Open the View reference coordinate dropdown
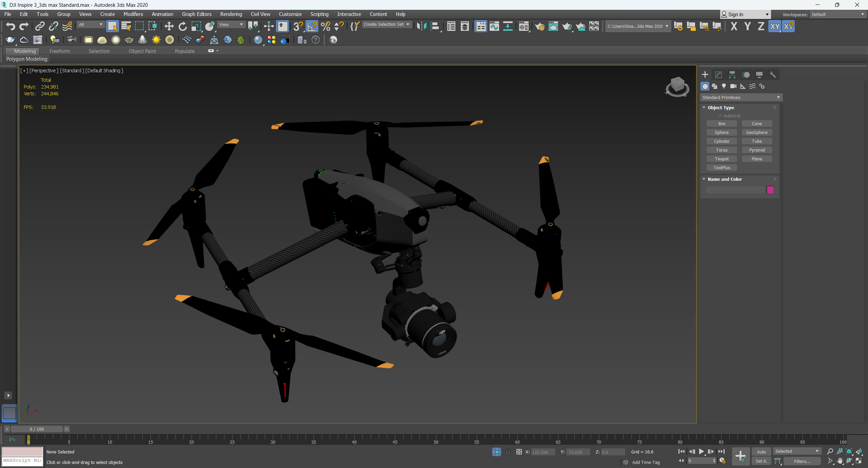The height and width of the screenshot is (468, 868). point(231,24)
